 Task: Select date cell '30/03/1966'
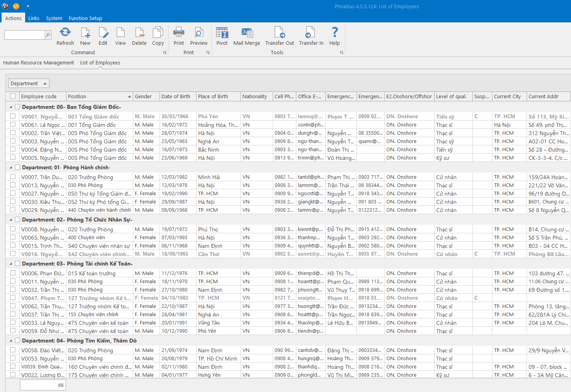click(178, 116)
